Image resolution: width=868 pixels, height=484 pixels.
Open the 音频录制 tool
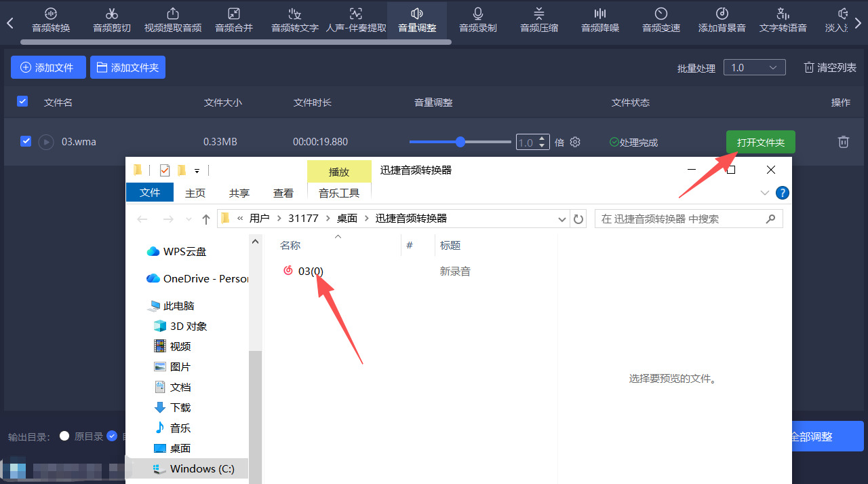pyautogui.click(x=477, y=19)
